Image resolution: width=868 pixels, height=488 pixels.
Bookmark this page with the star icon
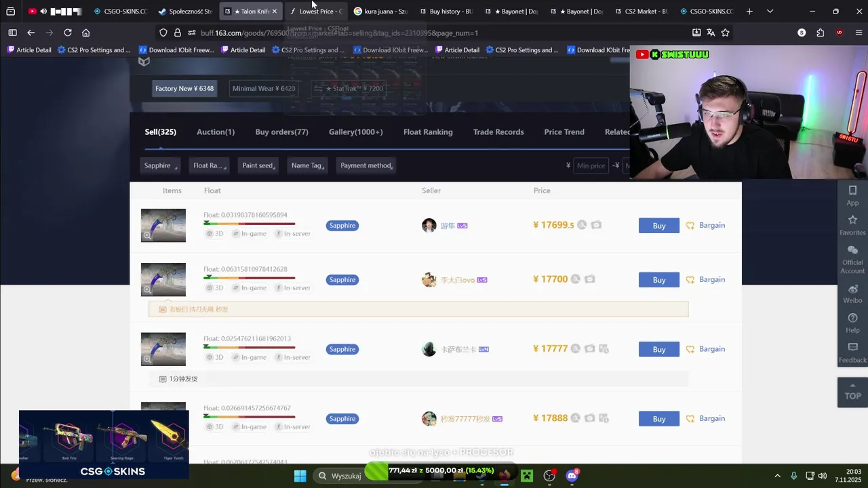(726, 33)
